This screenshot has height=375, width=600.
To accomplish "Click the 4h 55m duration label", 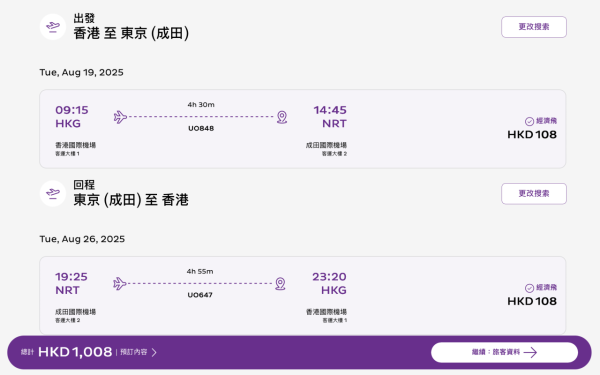I will pos(200,272).
